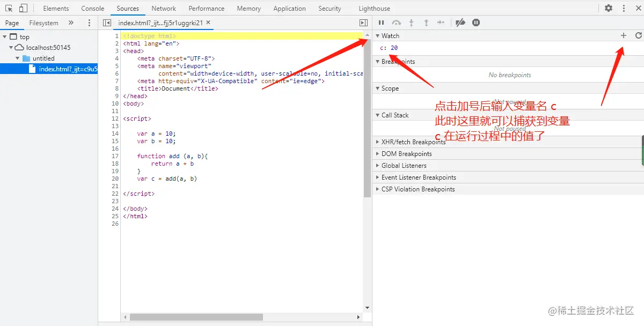Toggle pause on exceptions
The image size is (644, 326).
[x=476, y=23]
